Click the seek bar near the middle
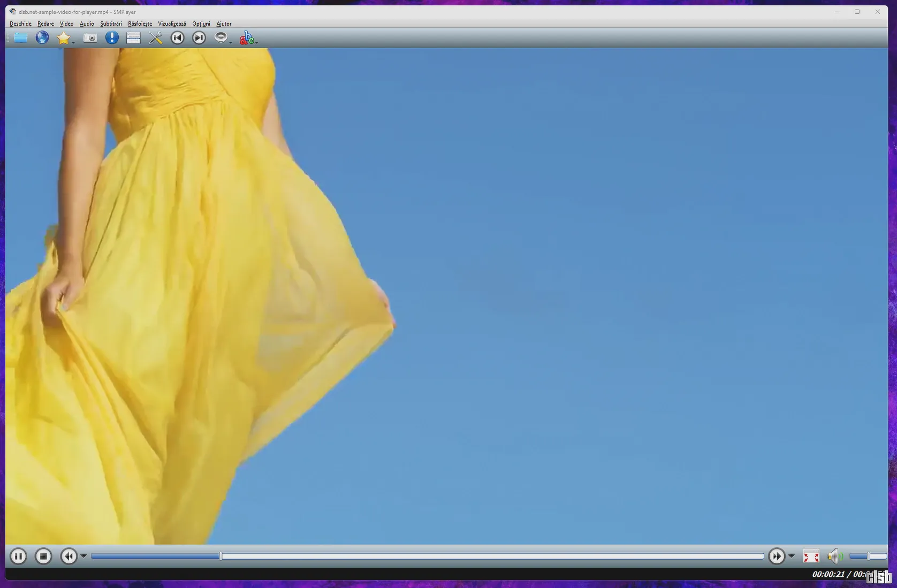The width and height of the screenshot is (897, 588). tap(427, 556)
